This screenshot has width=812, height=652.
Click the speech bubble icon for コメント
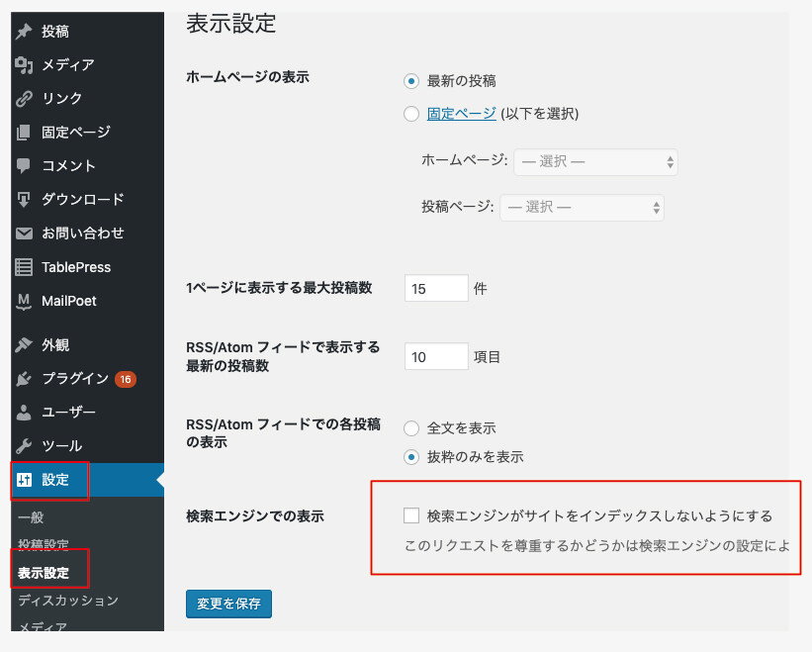pyautogui.click(x=25, y=166)
